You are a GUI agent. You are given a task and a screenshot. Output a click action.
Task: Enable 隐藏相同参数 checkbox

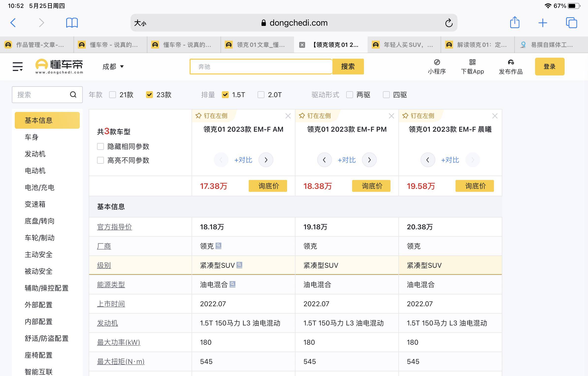click(100, 146)
